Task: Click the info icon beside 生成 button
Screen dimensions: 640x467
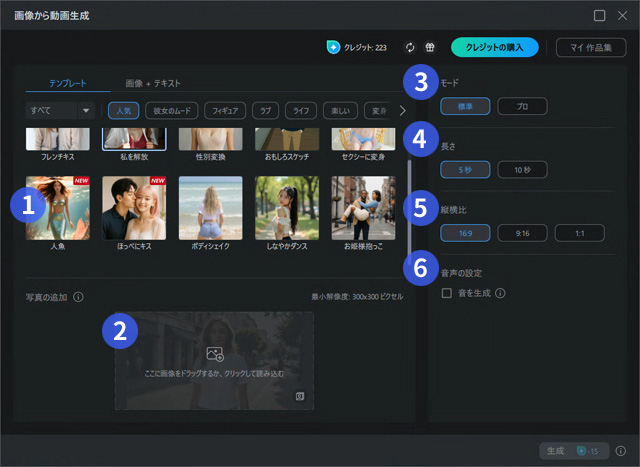Action: 620,451
